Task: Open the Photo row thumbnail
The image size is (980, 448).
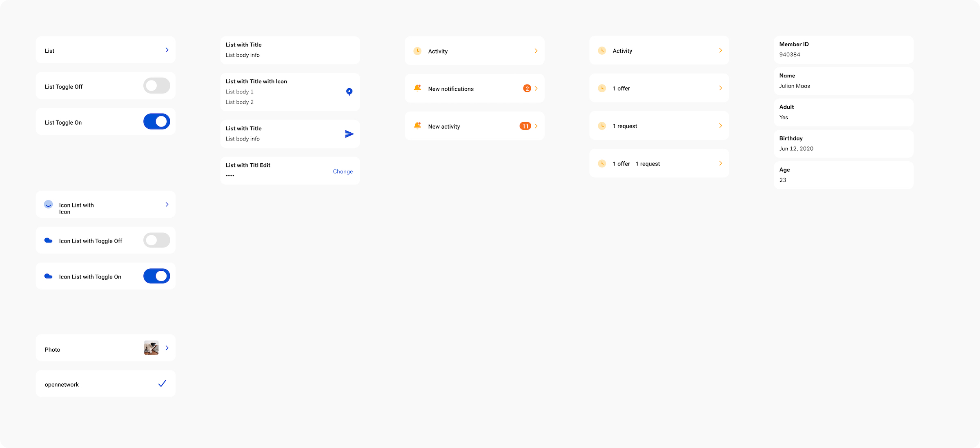Action: pos(151,348)
